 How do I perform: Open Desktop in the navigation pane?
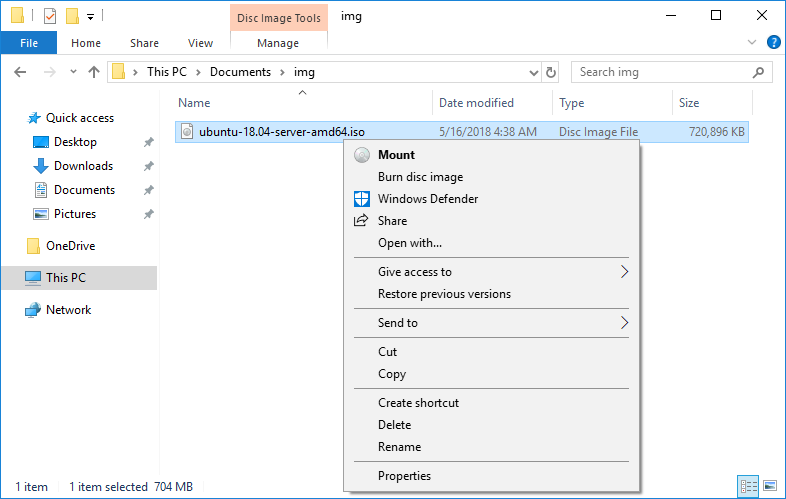pos(75,142)
